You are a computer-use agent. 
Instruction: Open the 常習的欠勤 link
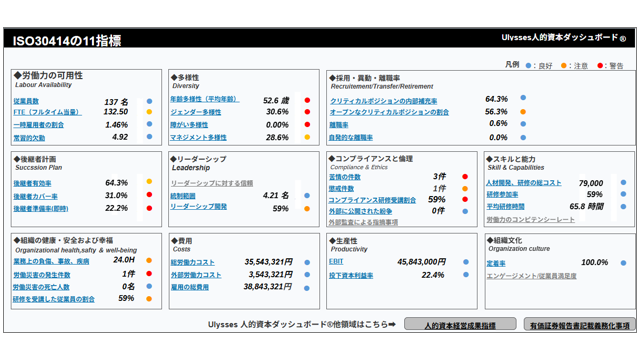[29, 138]
